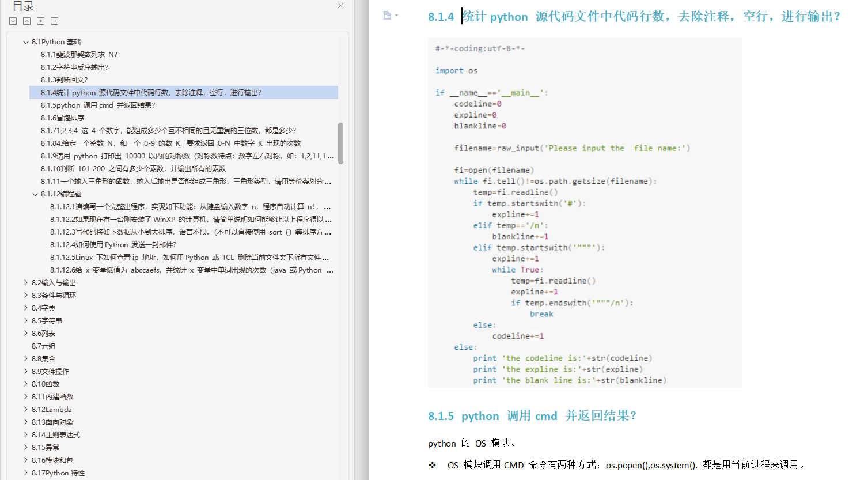
Task: Click the minus icon in the outline toolbar
Action: coord(55,21)
